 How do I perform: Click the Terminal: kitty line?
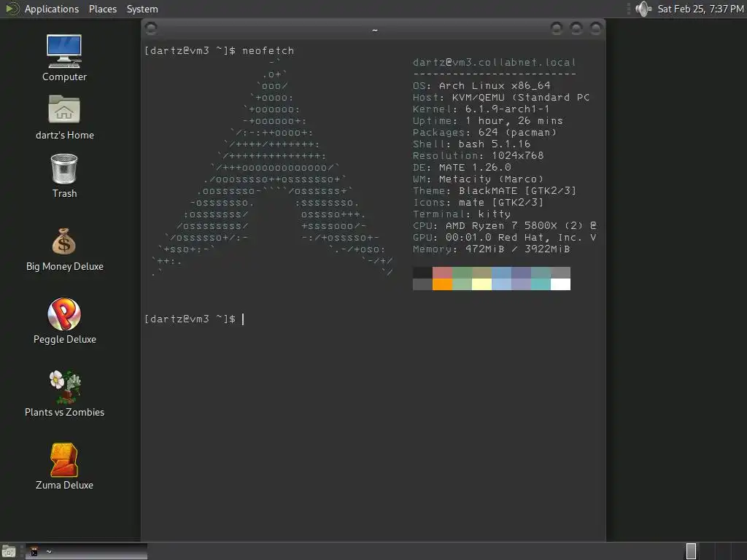click(x=462, y=214)
